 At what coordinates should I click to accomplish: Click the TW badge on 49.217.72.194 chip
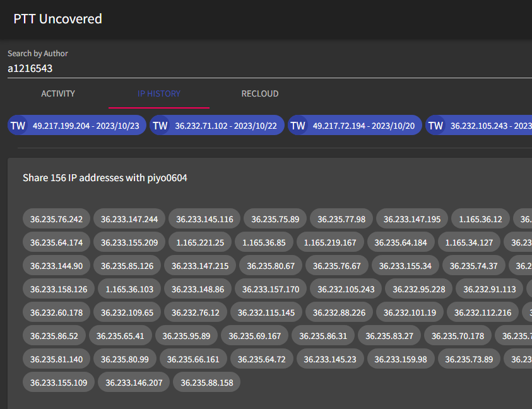pos(298,126)
